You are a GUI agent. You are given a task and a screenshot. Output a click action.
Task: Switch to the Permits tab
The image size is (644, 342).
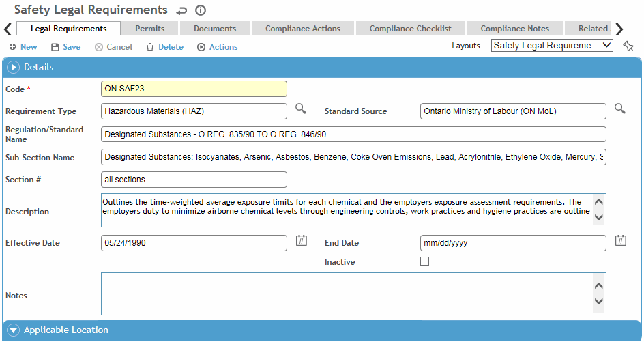(x=150, y=29)
